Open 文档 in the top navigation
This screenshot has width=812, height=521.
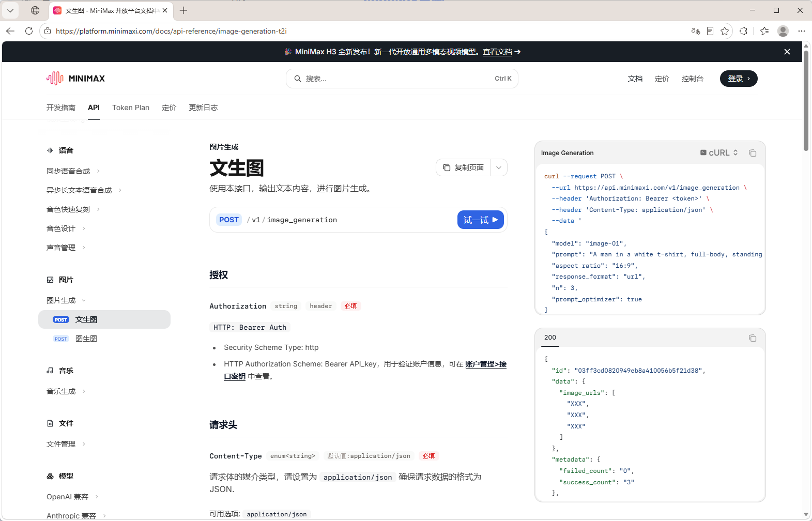pyautogui.click(x=635, y=79)
